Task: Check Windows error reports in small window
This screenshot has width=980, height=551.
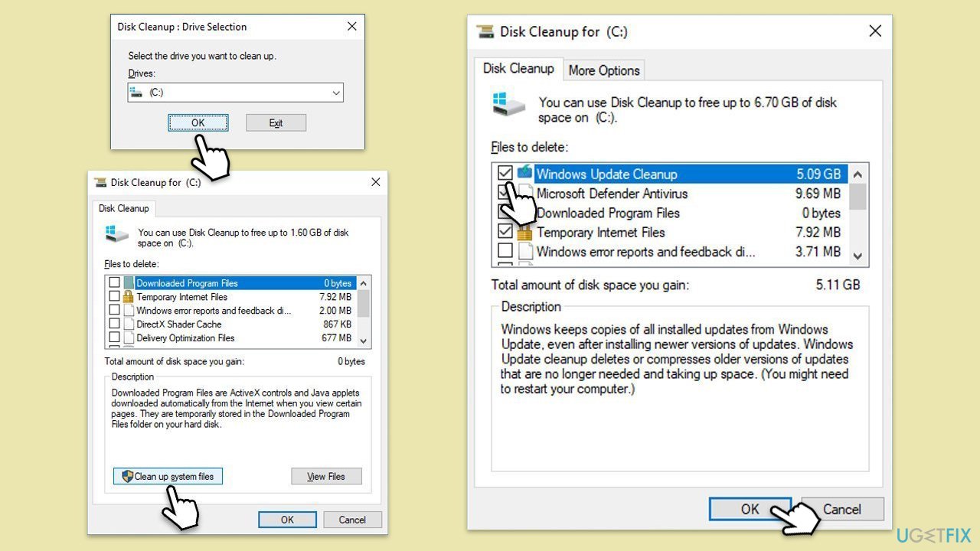Action: [114, 311]
